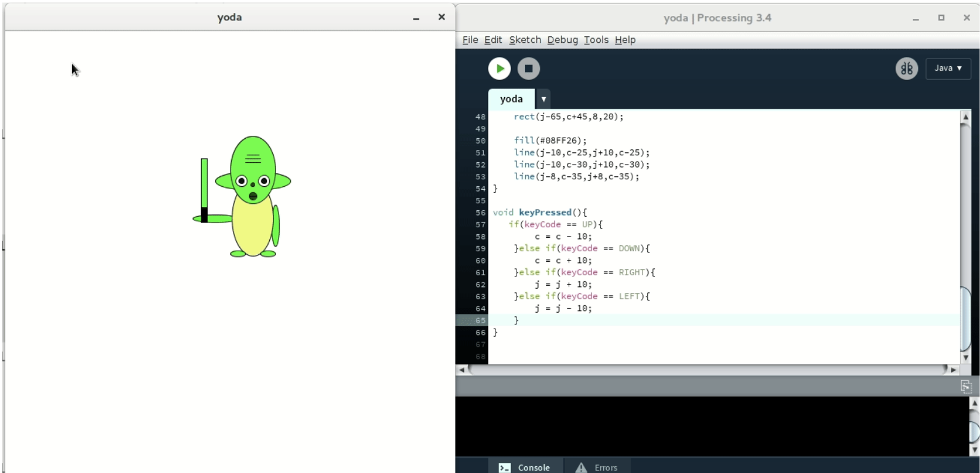Switch to the Console tab
Image resolution: width=980 pixels, height=473 pixels.
tap(524, 467)
